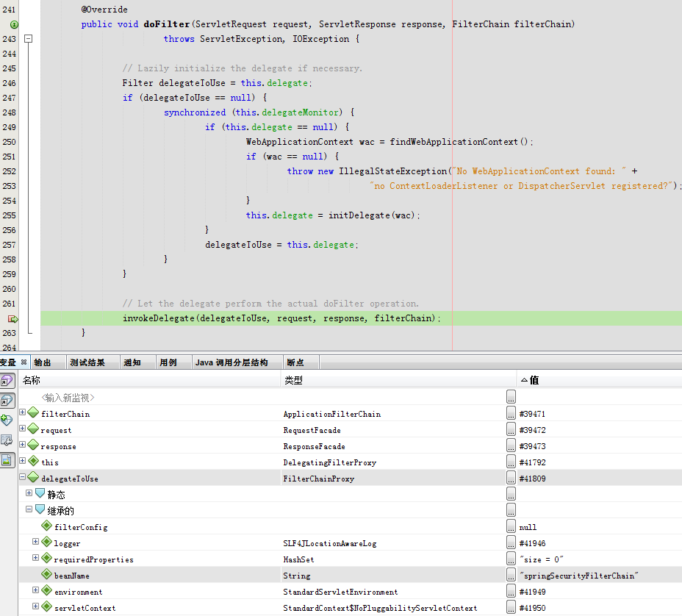Open value editor button for delegateToUse row
The image size is (682, 616).
[x=511, y=478]
